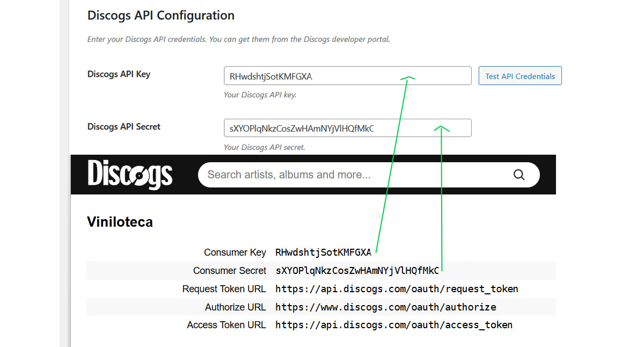Click the Discogs API Key field label
This screenshot has width=644, height=347.
[x=119, y=74]
